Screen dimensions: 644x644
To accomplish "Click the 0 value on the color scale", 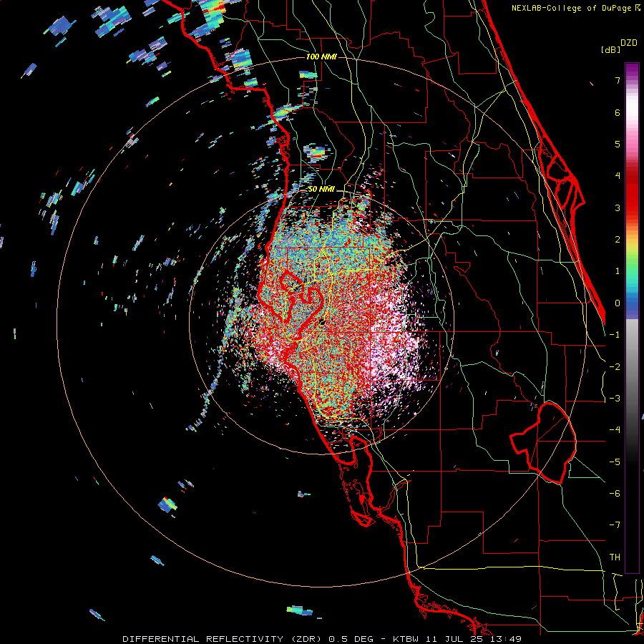I will tap(618, 303).
